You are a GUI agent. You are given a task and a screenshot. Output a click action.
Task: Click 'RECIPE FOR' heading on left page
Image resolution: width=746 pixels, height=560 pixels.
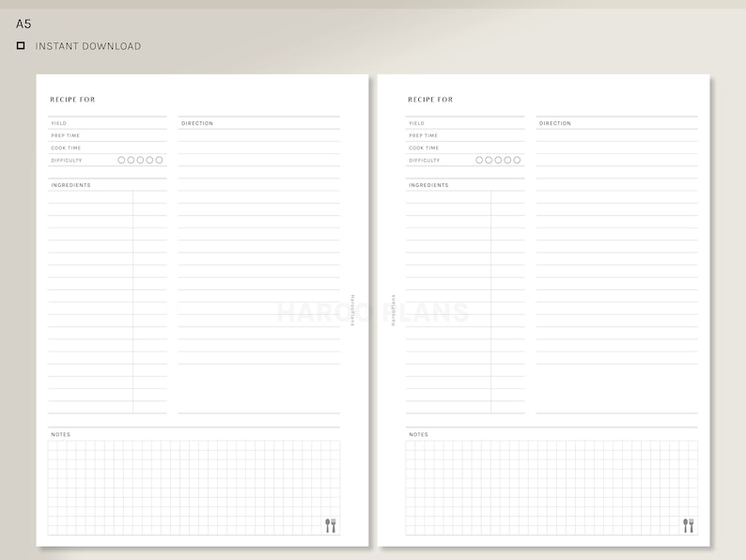coord(72,100)
